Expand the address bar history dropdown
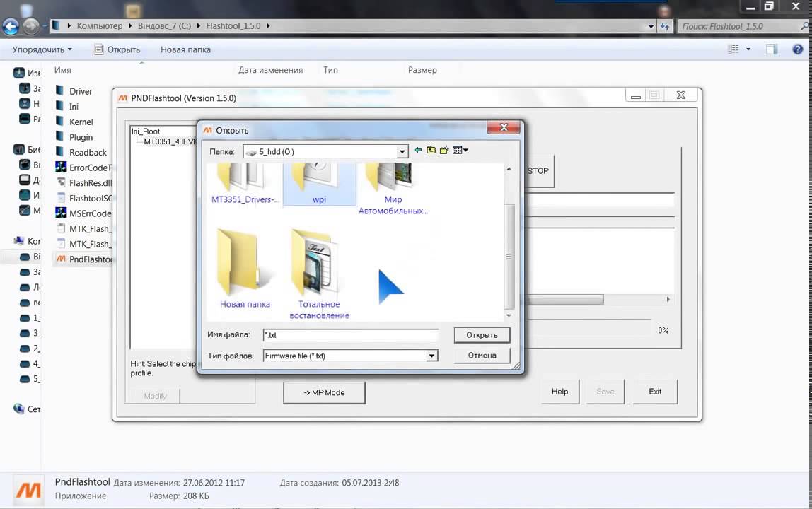 coord(651,26)
